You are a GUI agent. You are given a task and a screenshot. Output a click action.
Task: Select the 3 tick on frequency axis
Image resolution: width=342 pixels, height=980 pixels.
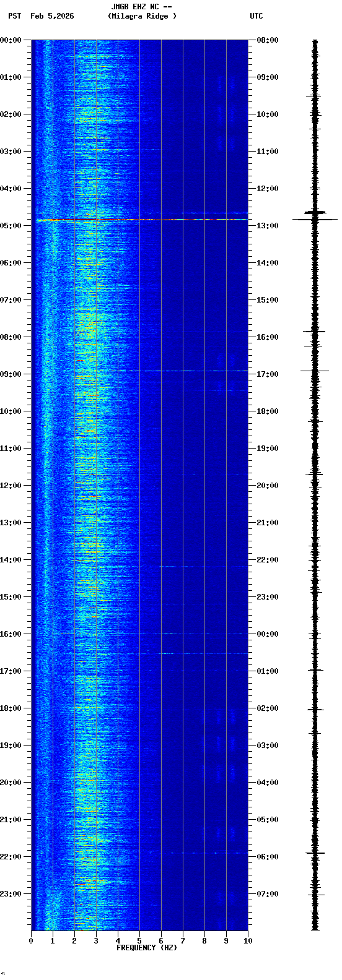(96, 941)
